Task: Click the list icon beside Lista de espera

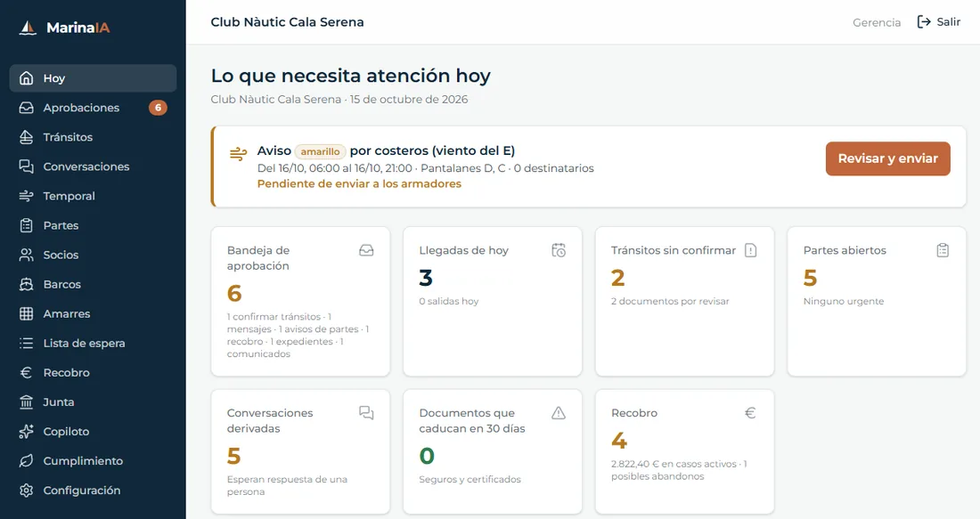Action: tap(26, 342)
